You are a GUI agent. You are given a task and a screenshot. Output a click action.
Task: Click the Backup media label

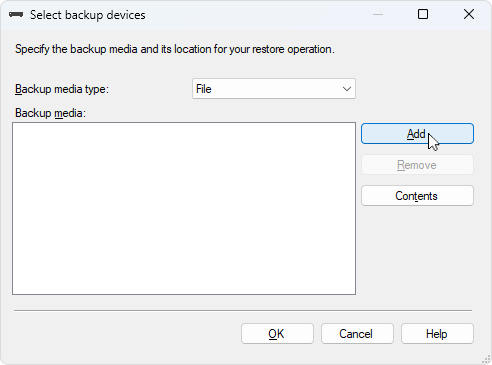coord(50,113)
